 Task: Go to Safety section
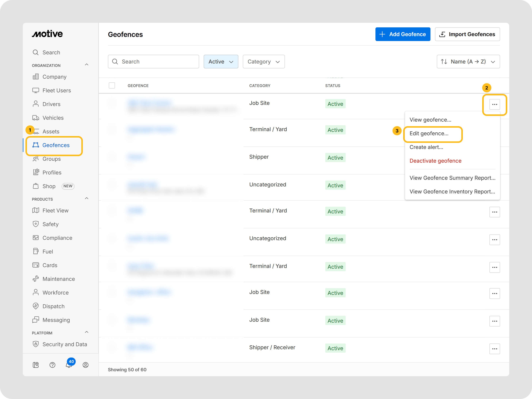coord(51,224)
